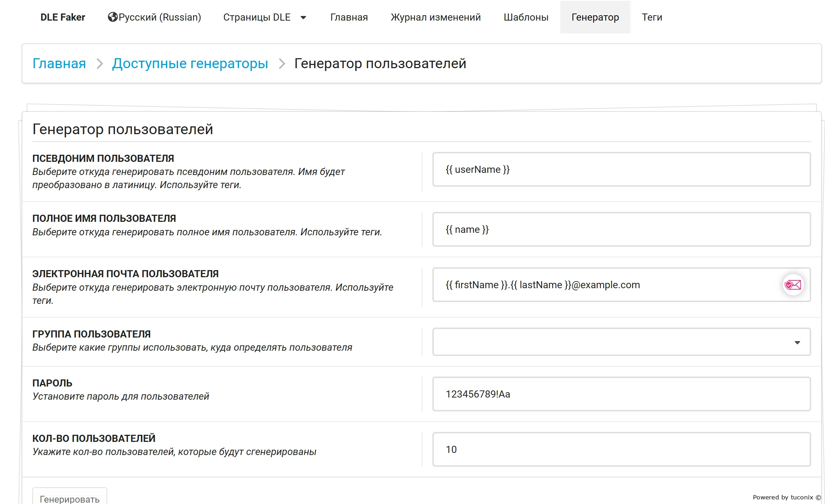This screenshot has height=504, width=825.
Task: Expand the Страницы DLE dropdown arrow
Action: 303,17
